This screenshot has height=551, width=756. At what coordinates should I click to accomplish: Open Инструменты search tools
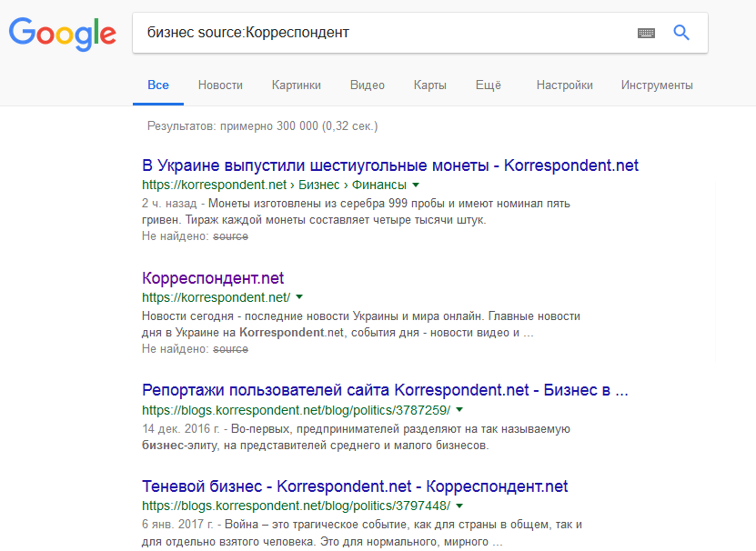[x=657, y=85]
